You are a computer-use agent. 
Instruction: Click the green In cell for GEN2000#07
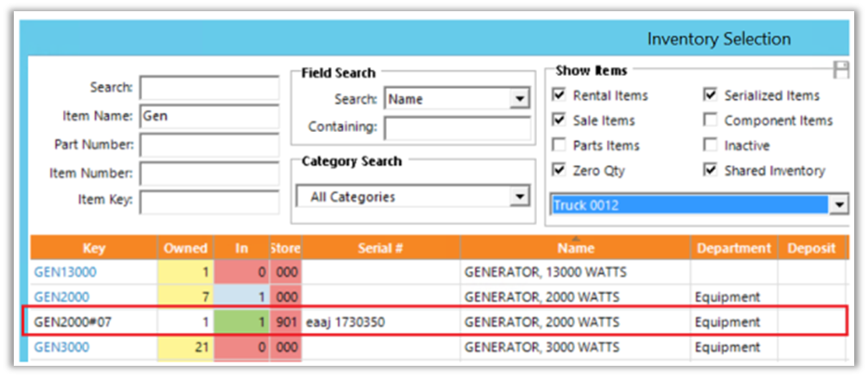coord(241,322)
